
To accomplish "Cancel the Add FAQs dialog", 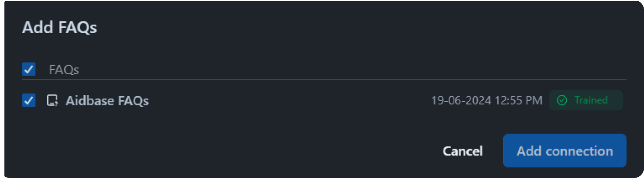I will point(463,151).
